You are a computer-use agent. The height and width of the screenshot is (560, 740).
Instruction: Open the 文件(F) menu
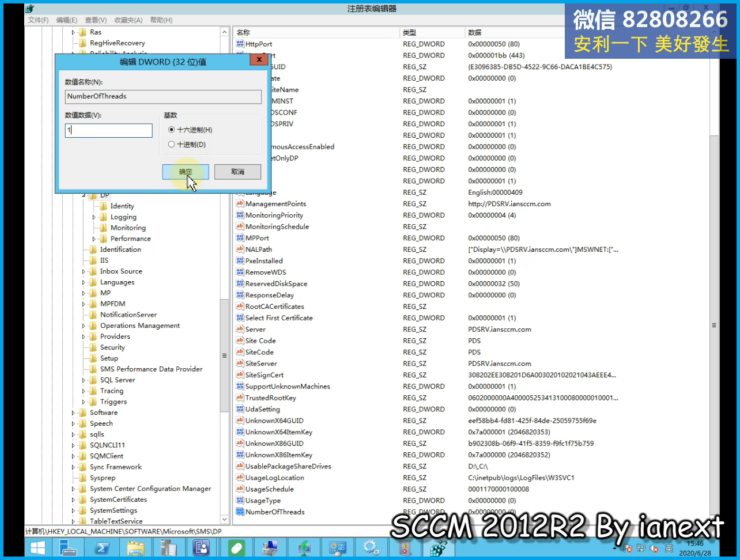point(38,20)
